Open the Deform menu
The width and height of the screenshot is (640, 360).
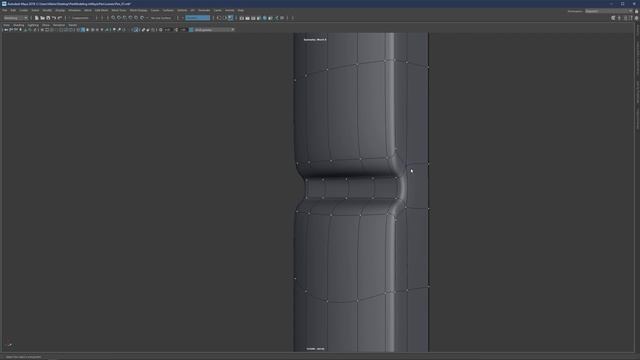click(182, 10)
